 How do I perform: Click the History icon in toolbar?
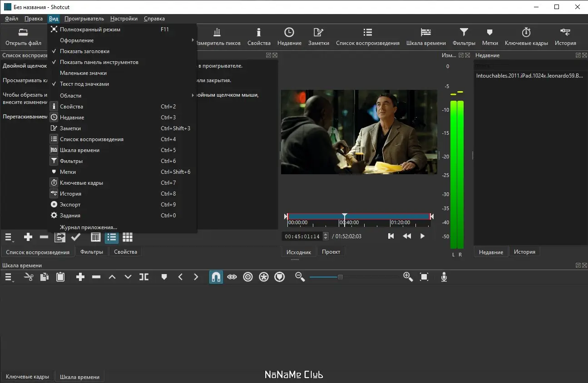565,33
